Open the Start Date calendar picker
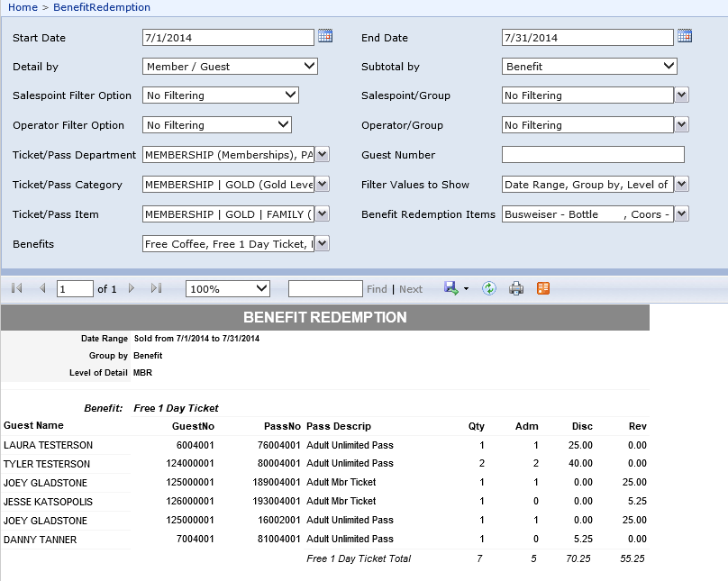 click(325, 36)
